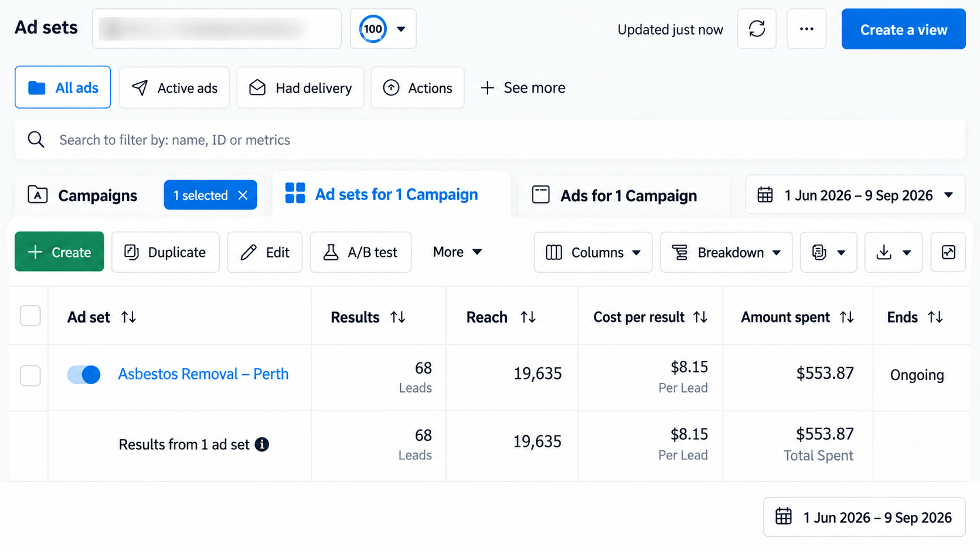The height and width of the screenshot is (552, 980).
Task: Filter by Had delivery
Action: coord(300,87)
